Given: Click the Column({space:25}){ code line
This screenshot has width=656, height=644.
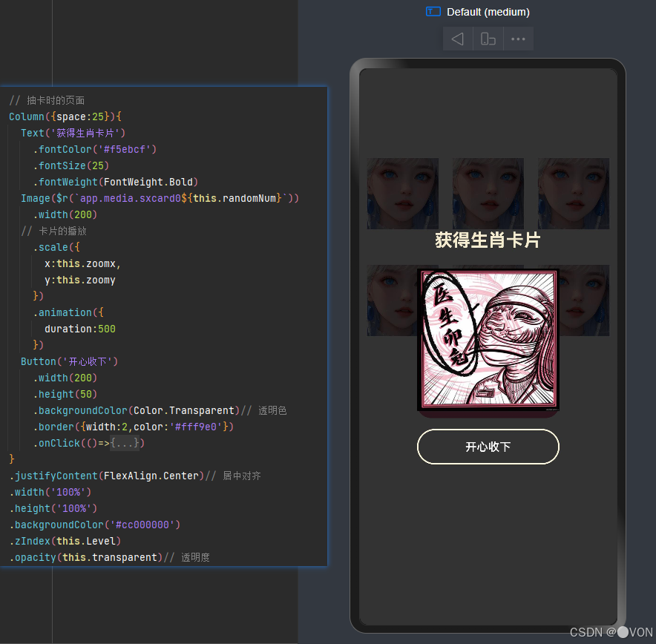Looking at the screenshot, I should point(65,116).
